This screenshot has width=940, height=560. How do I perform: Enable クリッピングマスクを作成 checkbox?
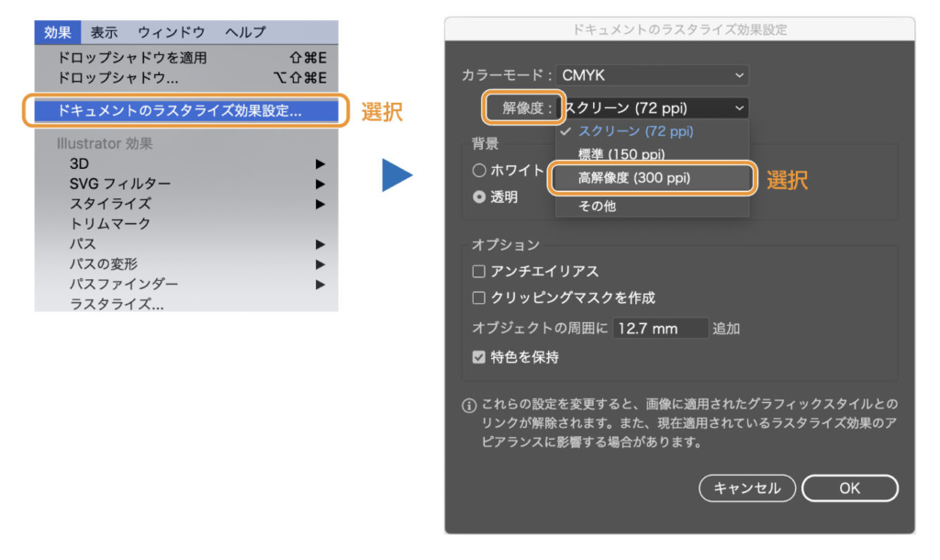point(478,298)
